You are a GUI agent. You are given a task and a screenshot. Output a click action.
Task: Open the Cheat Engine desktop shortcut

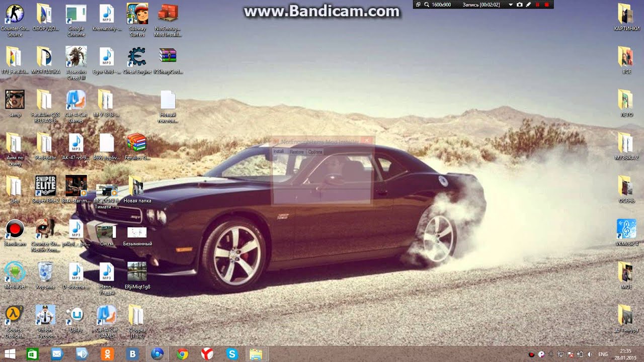pyautogui.click(x=137, y=57)
